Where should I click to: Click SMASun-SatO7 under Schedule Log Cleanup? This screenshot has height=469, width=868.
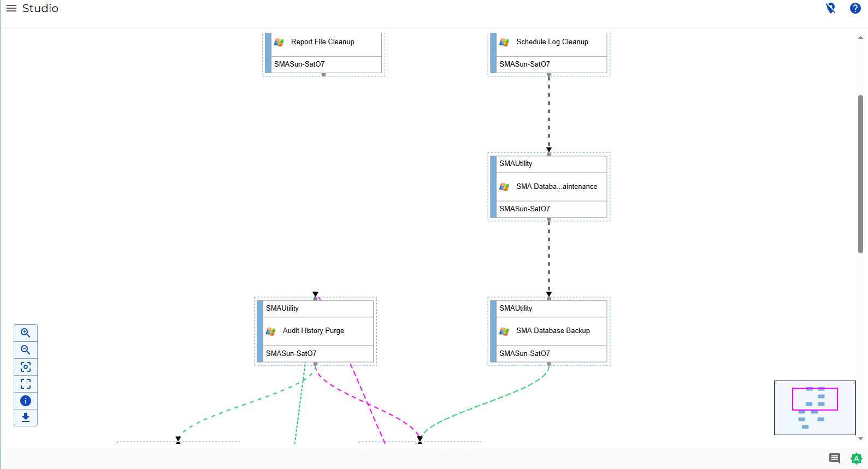pos(524,64)
